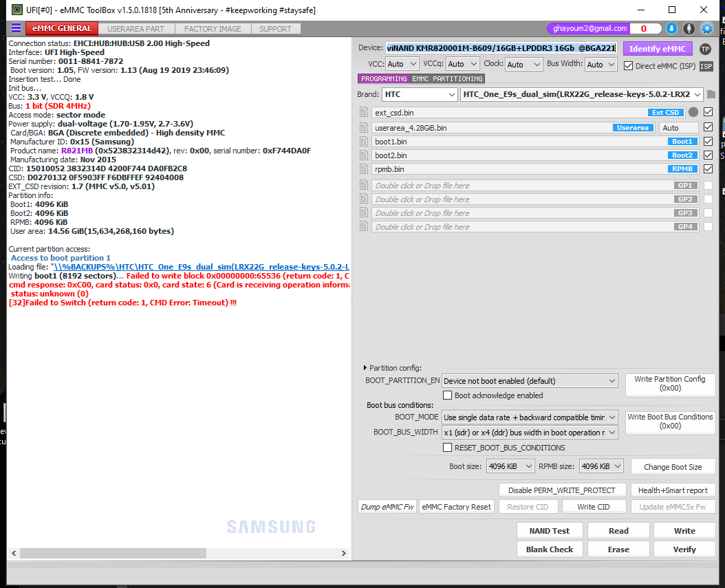Viewport: 725px width, 588px height.
Task: Click eMMC Factory Reset button
Action: [x=456, y=507]
